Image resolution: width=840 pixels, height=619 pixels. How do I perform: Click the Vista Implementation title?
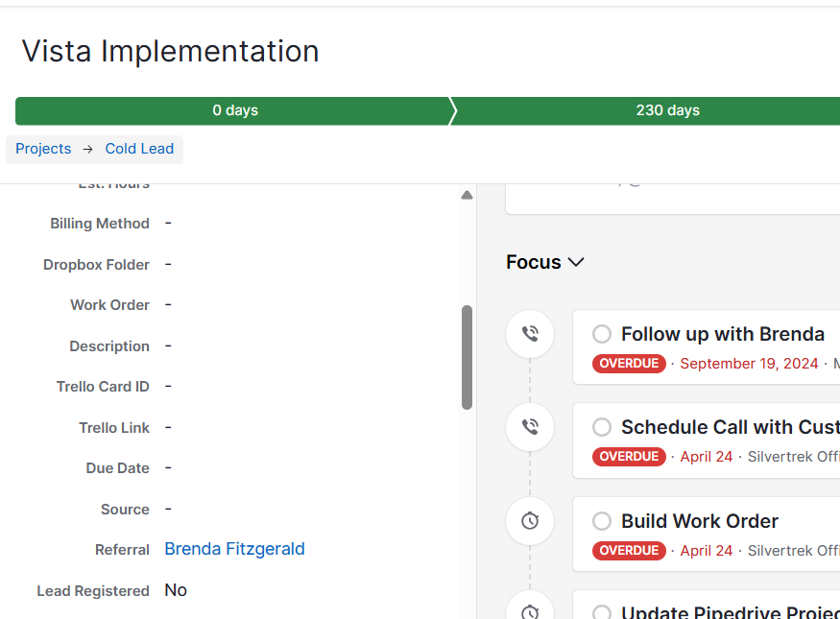pyautogui.click(x=170, y=52)
